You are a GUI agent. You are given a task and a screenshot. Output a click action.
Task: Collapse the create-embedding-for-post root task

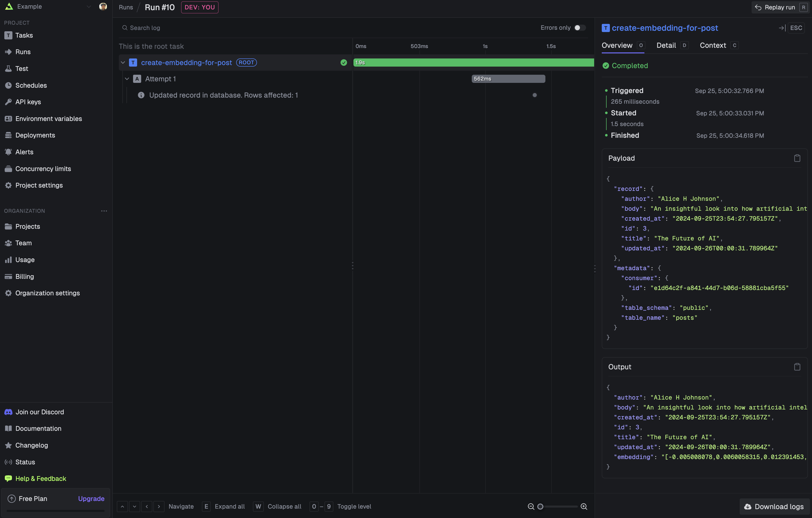click(x=123, y=63)
